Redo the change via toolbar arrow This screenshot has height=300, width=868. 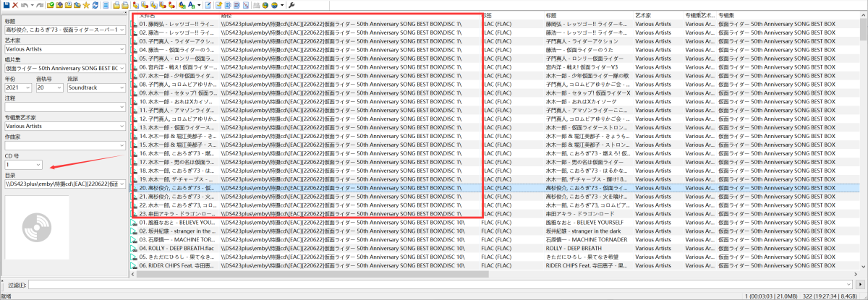pos(40,5)
